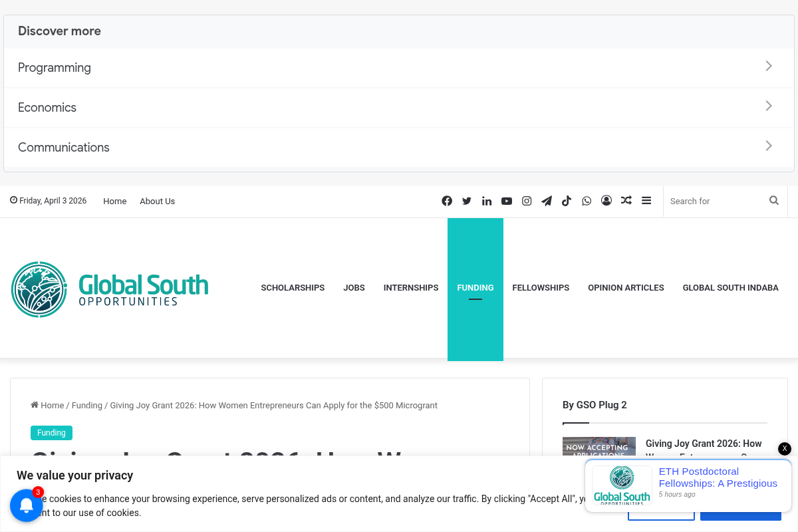The width and height of the screenshot is (798, 532).
Task: Expand the Economics discover item
Action: pyautogui.click(x=399, y=108)
